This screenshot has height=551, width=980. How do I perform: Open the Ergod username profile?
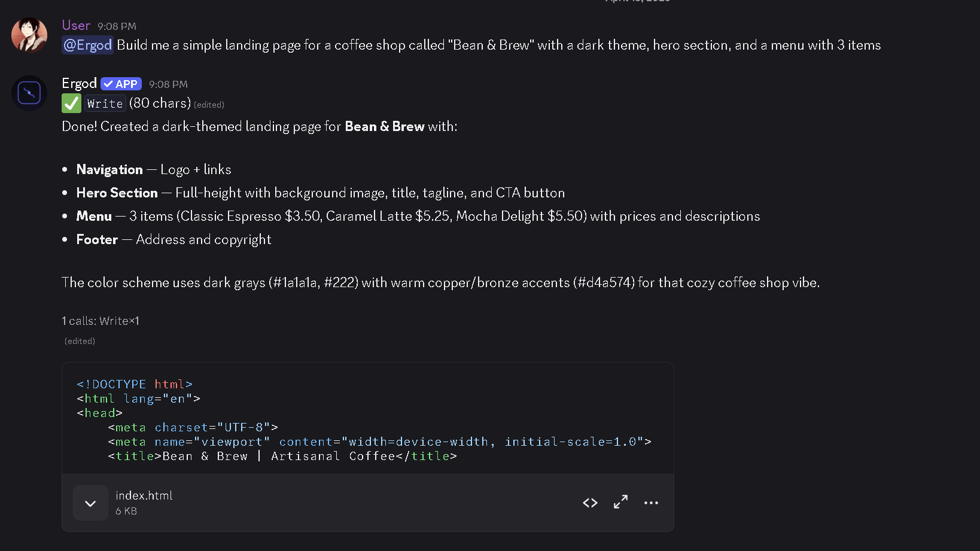(x=79, y=84)
